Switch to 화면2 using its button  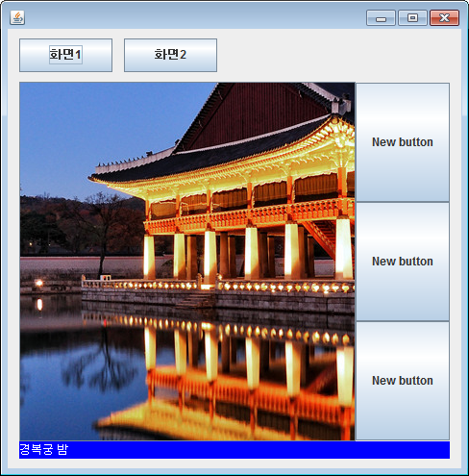[x=170, y=55]
